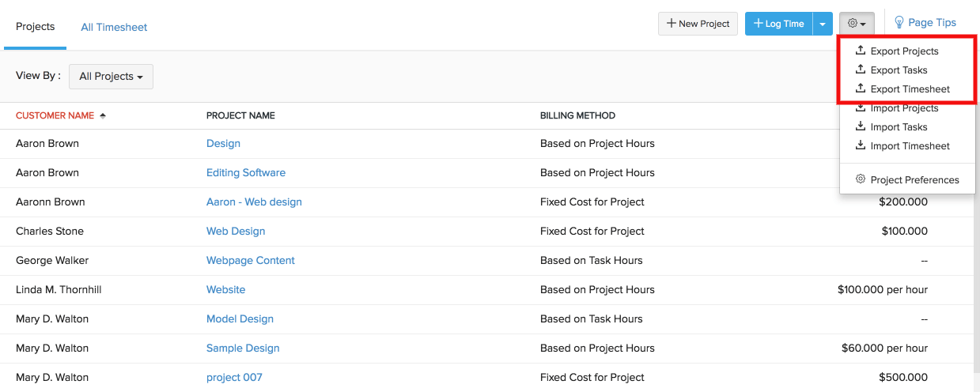Expand the Log Time dropdown arrow
The height and width of the screenshot is (392, 980).
(823, 24)
